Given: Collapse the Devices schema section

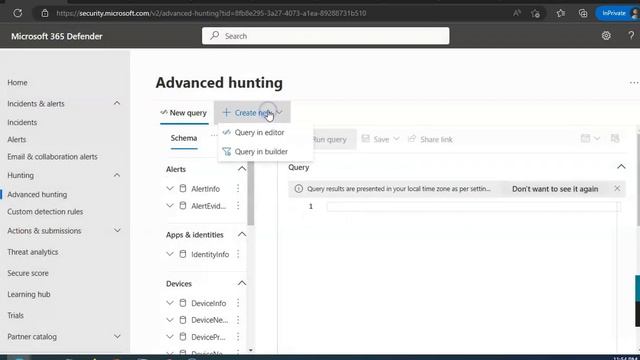Looking at the screenshot, I should (x=242, y=283).
